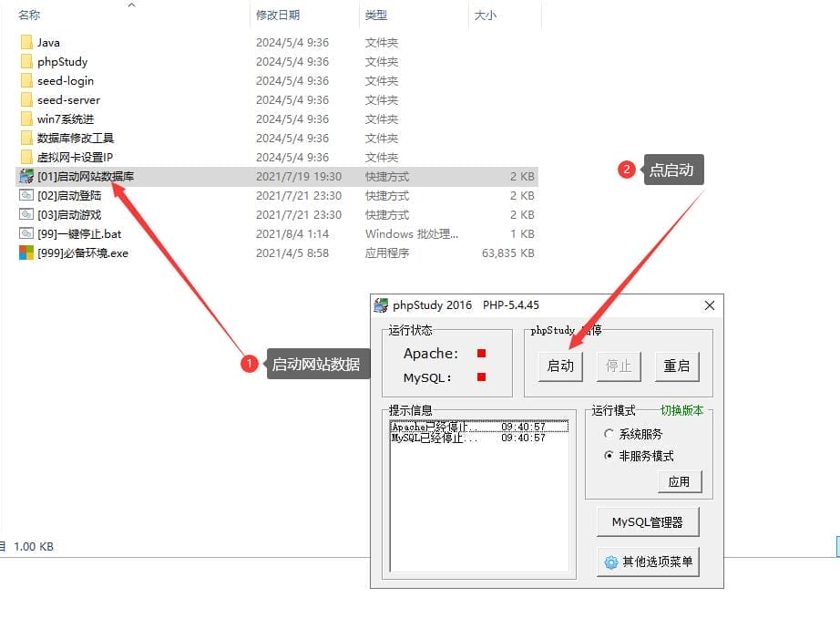Open the 切换版本 link
The image size is (840, 629).
(681, 411)
